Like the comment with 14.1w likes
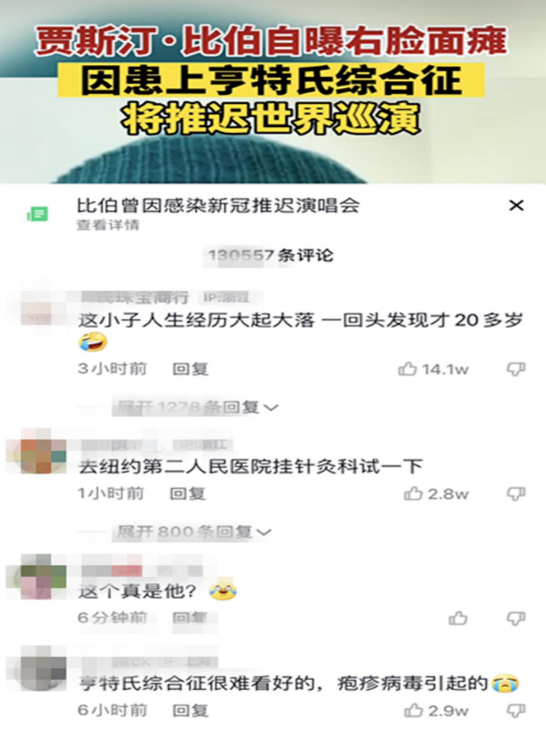This screenshot has height=733, width=546. click(407, 369)
